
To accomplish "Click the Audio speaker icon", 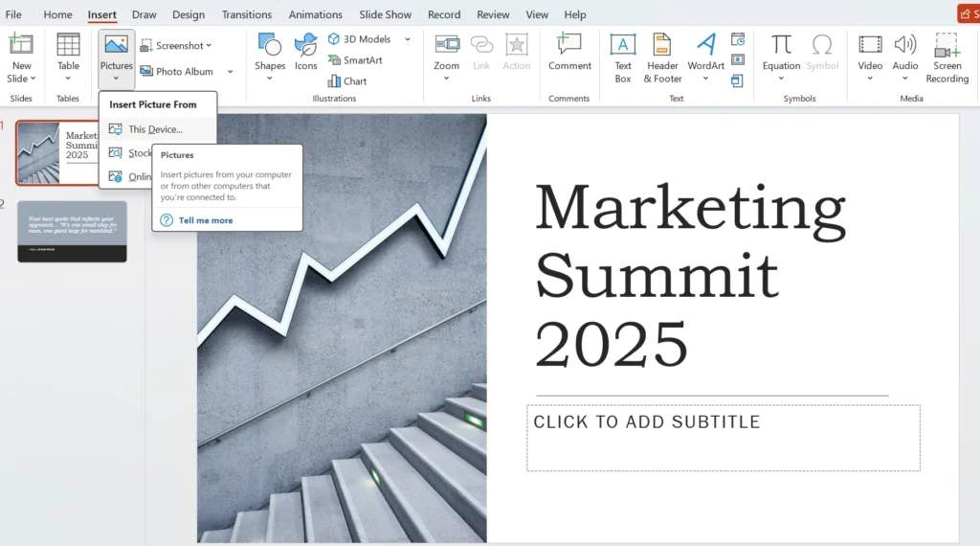I will point(905,44).
